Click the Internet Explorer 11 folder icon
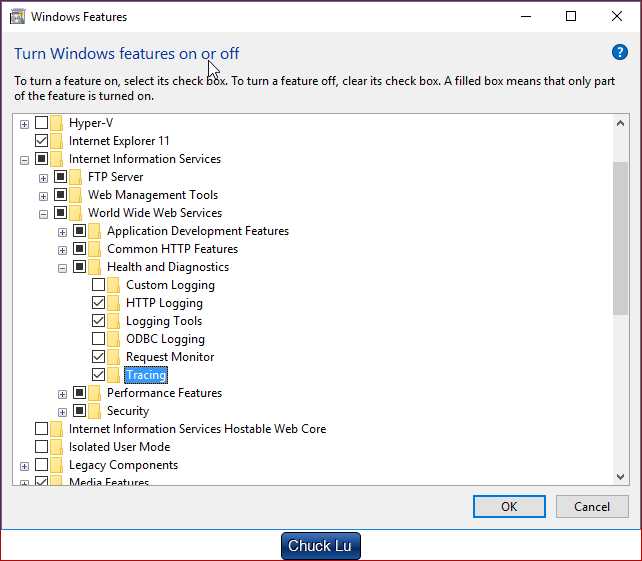The height and width of the screenshot is (561, 642). [57, 141]
